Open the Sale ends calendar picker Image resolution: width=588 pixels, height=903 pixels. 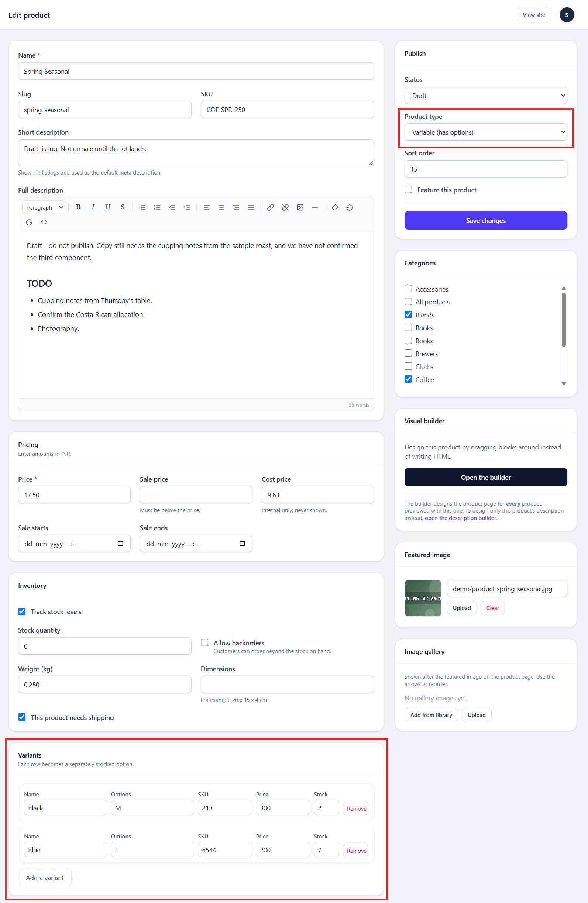tap(242, 543)
